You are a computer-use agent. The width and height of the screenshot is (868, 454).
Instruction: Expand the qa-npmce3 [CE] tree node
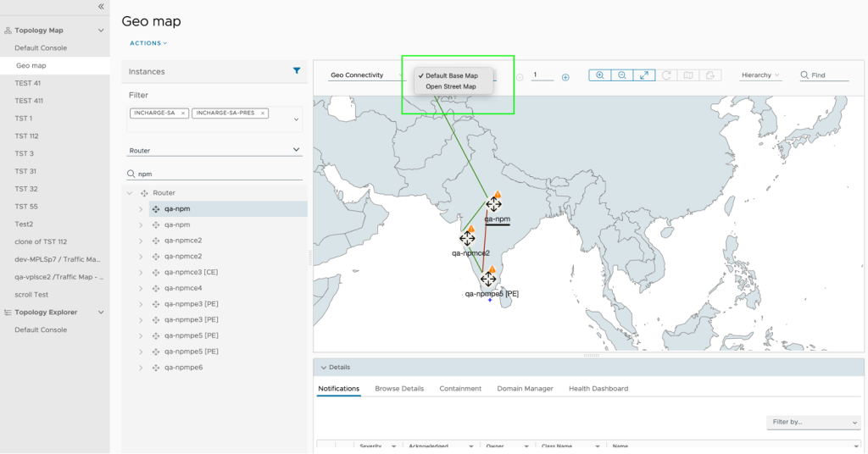click(141, 273)
